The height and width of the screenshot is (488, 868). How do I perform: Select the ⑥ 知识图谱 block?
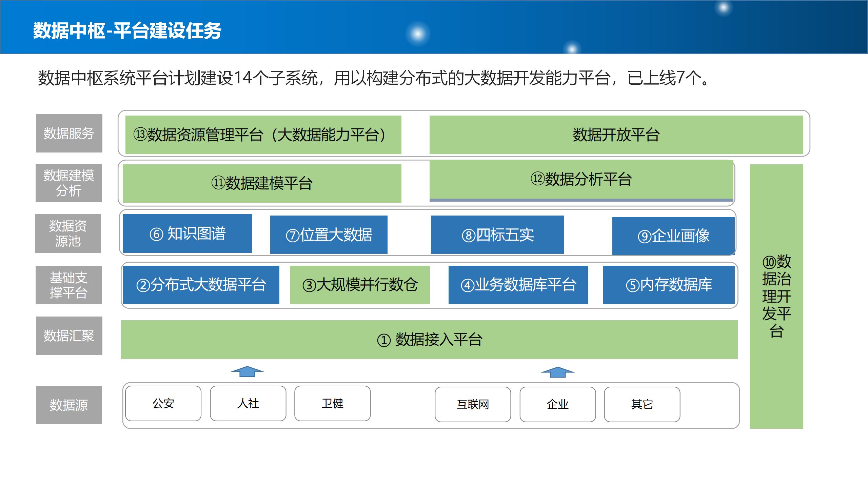click(x=188, y=233)
